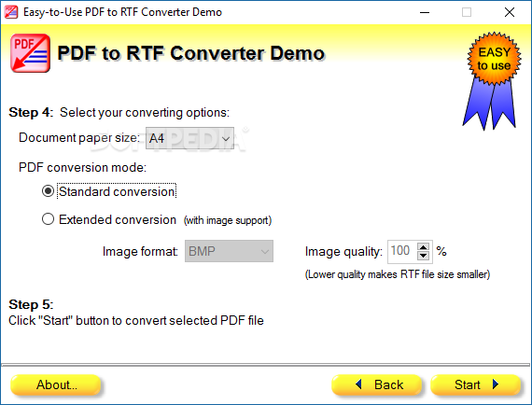Click the Image quality value field
532x405 pixels.
tap(402, 251)
